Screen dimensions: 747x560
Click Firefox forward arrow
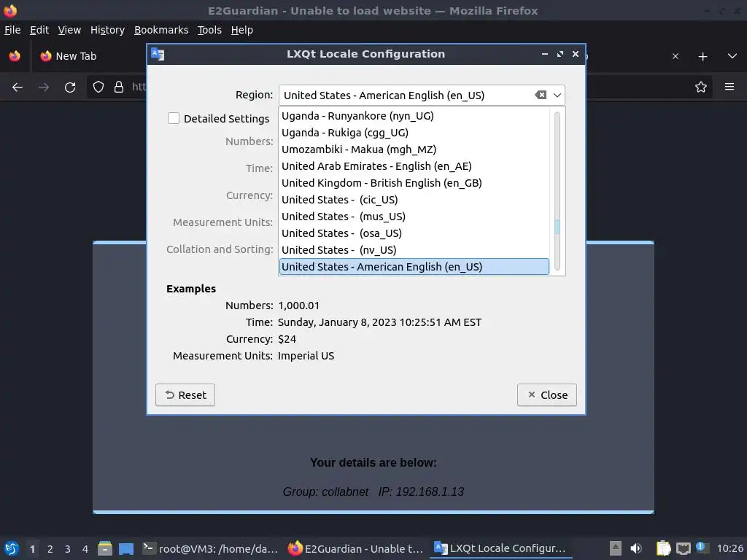[x=44, y=87]
